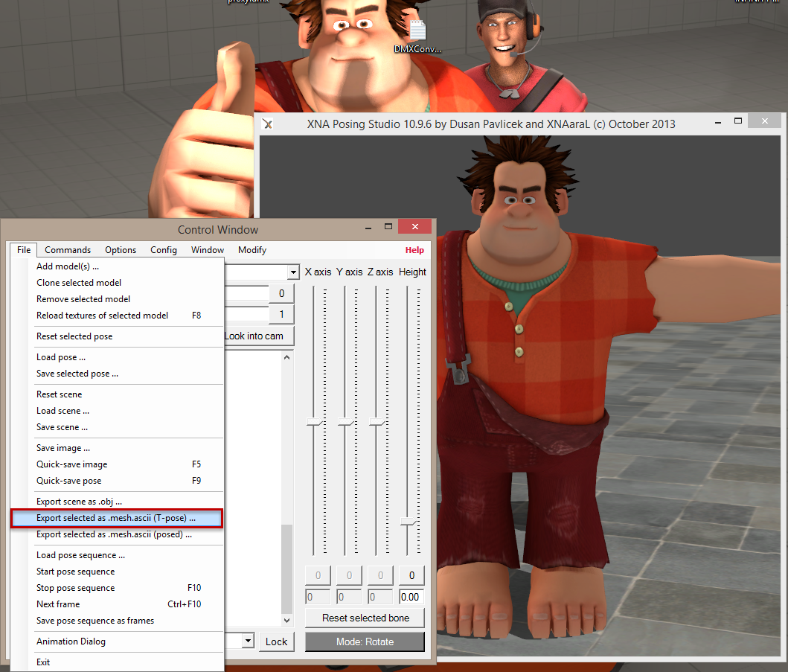Screen dimensions: 788x672
Task: Select Stop pose sequence
Action: (117, 588)
